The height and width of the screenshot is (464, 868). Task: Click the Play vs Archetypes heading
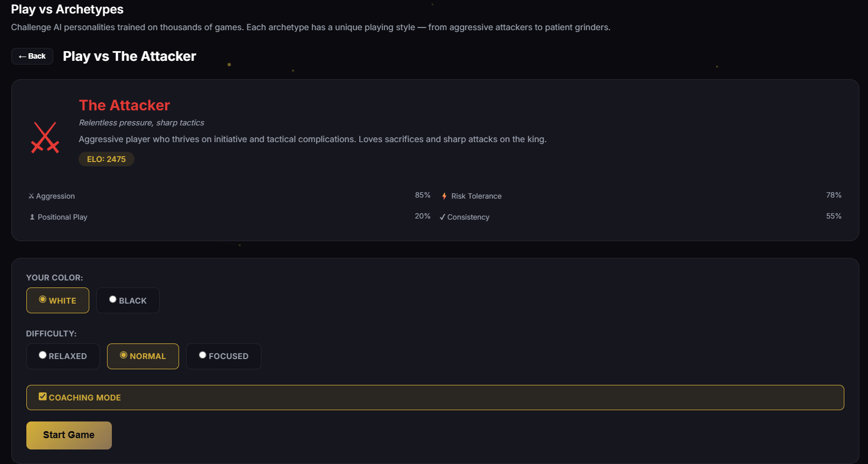[67, 9]
